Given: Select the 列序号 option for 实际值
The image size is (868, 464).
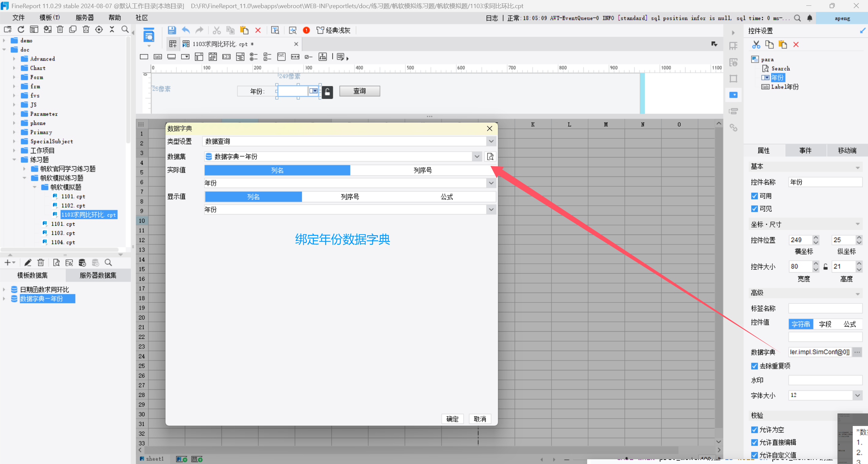Looking at the screenshot, I should tap(422, 170).
